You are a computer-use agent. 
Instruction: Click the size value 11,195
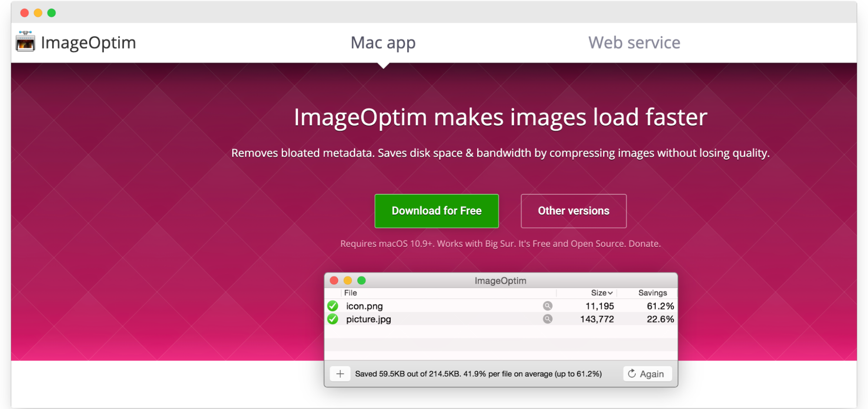click(x=600, y=306)
